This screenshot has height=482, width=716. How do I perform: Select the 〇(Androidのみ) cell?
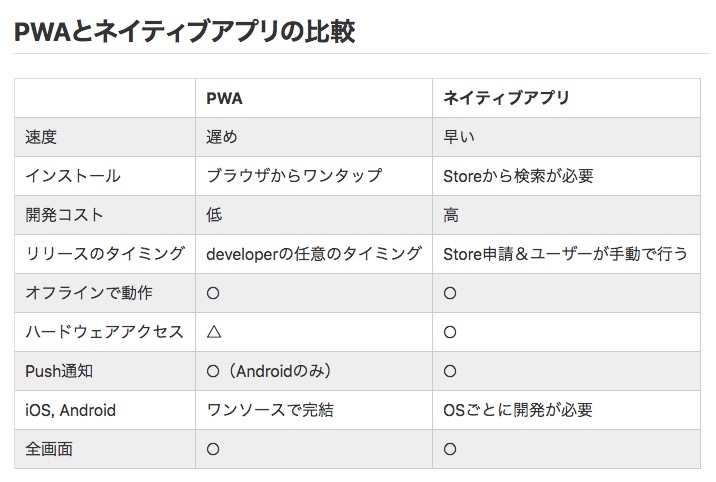click(x=268, y=371)
